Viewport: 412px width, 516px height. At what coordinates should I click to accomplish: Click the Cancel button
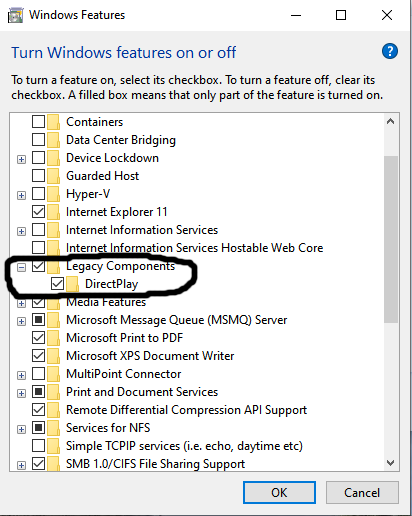tap(362, 492)
